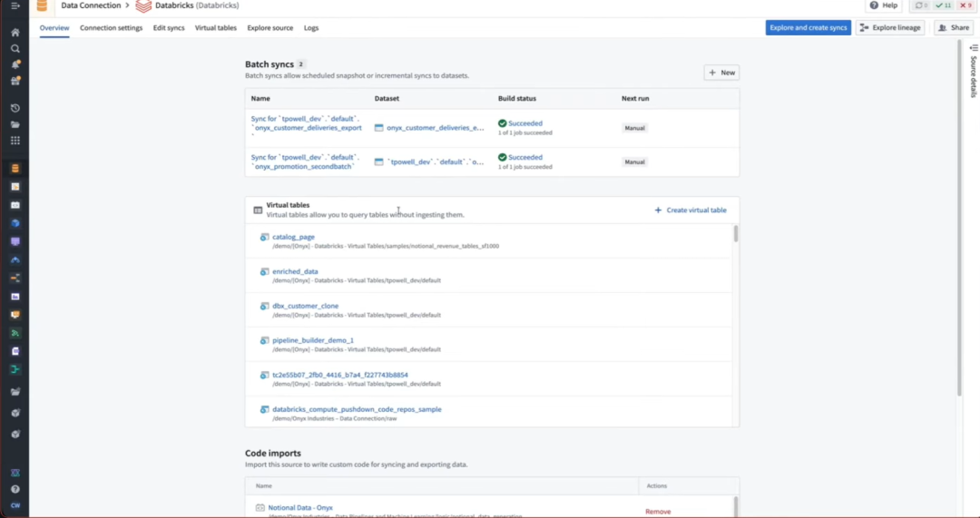Image resolution: width=980 pixels, height=518 pixels.
Task: Open the Home icon in the sidebar
Action: tap(15, 33)
